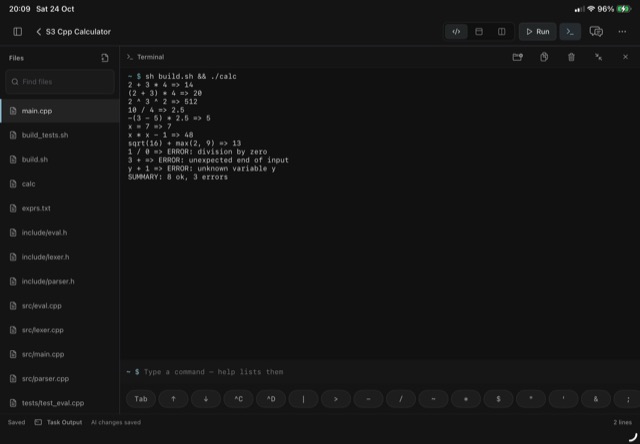Switch to code editor view
Viewport: 640px width, 444px height.
[456, 31]
